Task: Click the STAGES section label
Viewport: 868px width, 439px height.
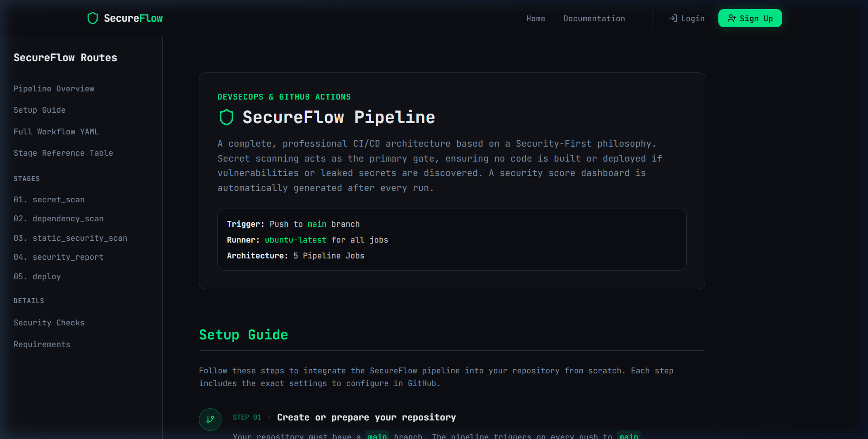Action: 27,179
